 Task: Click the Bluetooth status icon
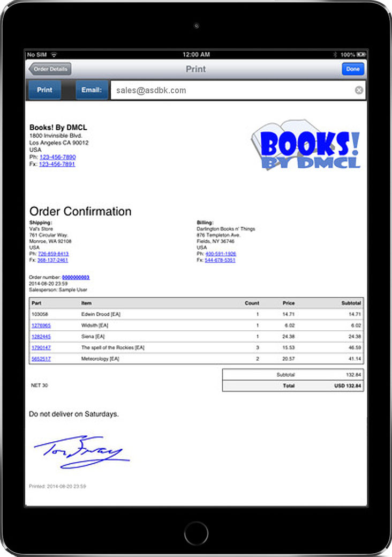tap(335, 55)
